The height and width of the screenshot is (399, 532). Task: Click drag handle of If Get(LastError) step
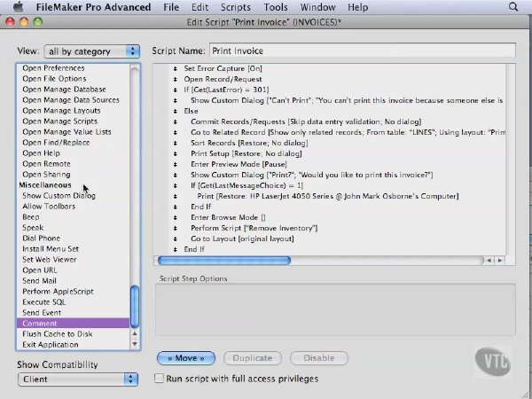coord(175,90)
